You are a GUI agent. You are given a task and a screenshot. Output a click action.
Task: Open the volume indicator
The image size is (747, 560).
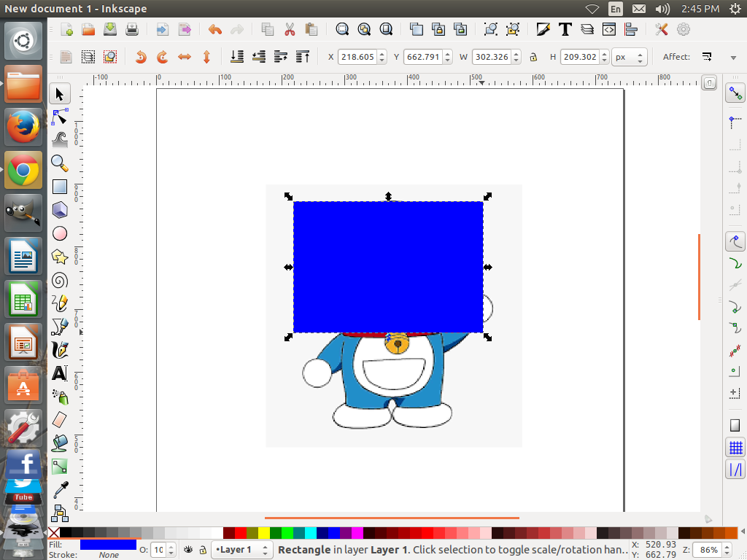tap(662, 9)
